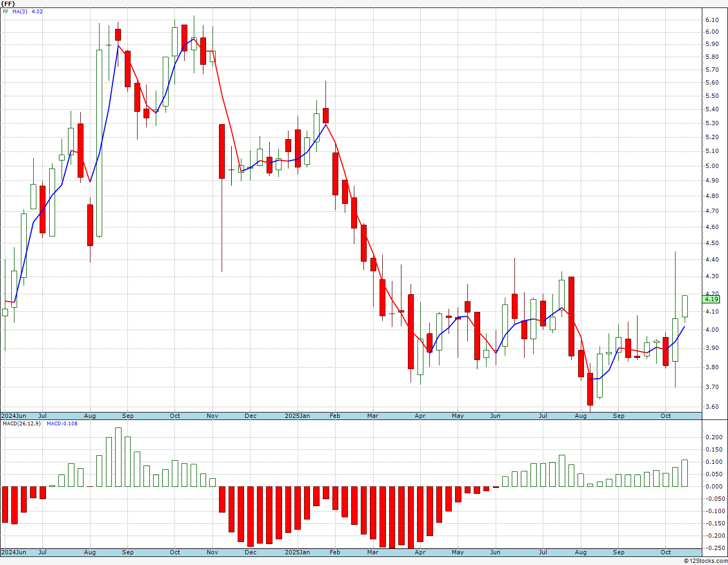Screen dimensions: 728x565
Task: Select the "MA(3)" indicator label
Action: tap(20, 11)
